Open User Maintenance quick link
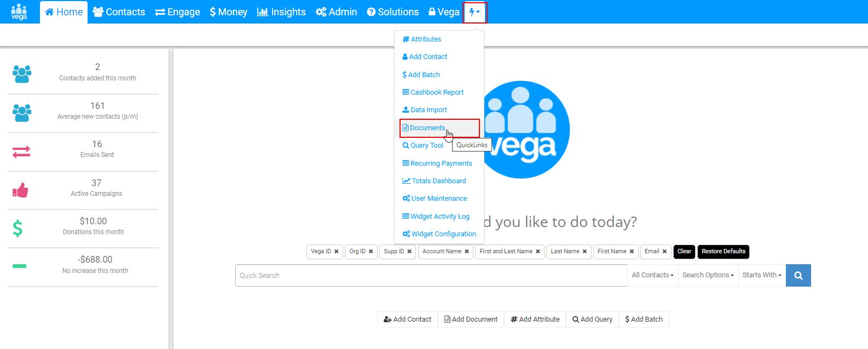The height and width of the screenshot is (349, 868). coord(435,199)
